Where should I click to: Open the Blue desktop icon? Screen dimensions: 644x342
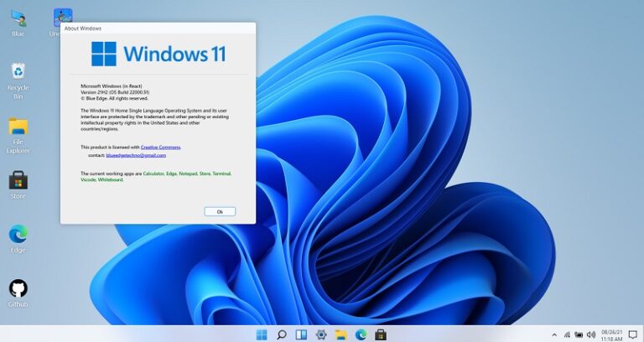pyautogui.click(x=18, y=23)
